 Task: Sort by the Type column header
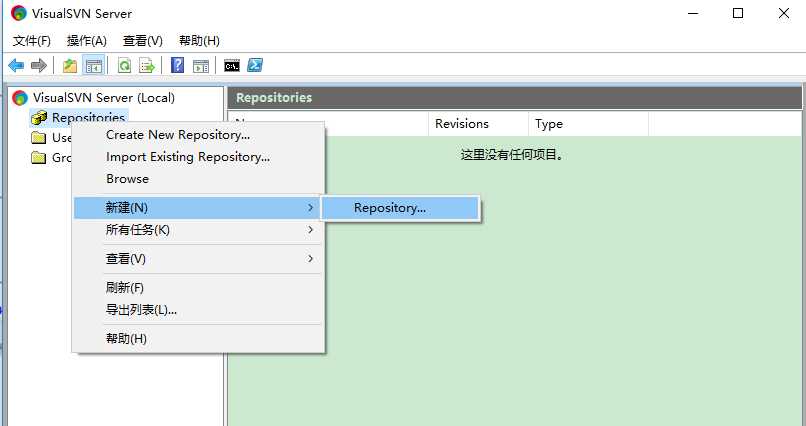(588, 124)
